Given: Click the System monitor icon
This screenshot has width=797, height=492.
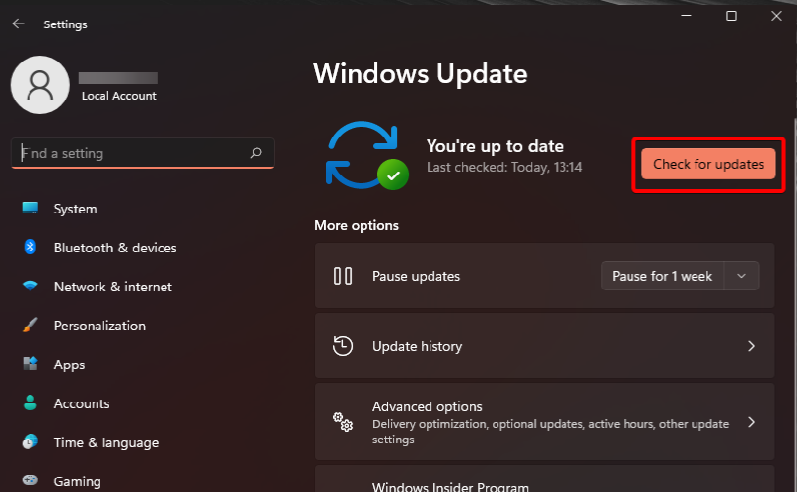Looking at the screenshot, I should pos(30,208).
